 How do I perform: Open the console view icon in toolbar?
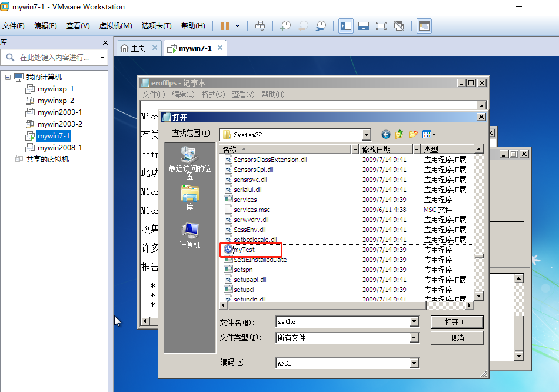[x=424, y=26]
